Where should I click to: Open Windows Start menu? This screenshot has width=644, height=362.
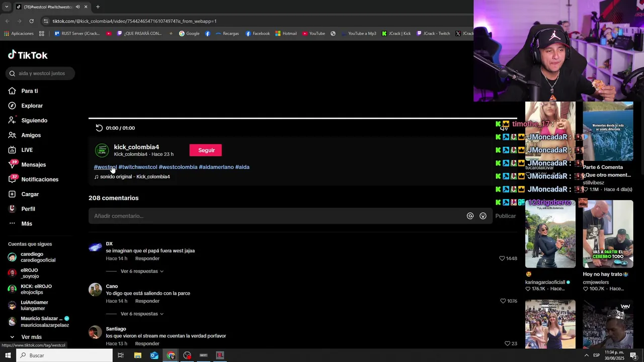[8, 355]
